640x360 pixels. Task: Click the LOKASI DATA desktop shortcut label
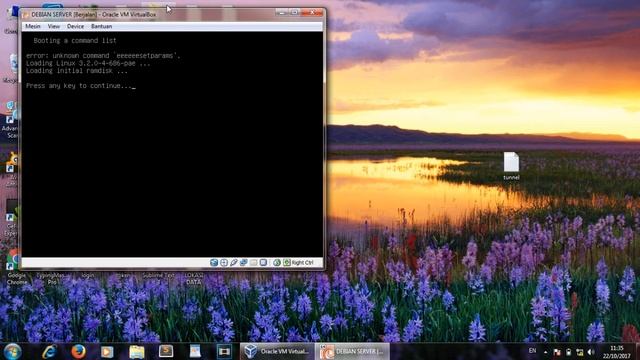[x=193, y=278]
